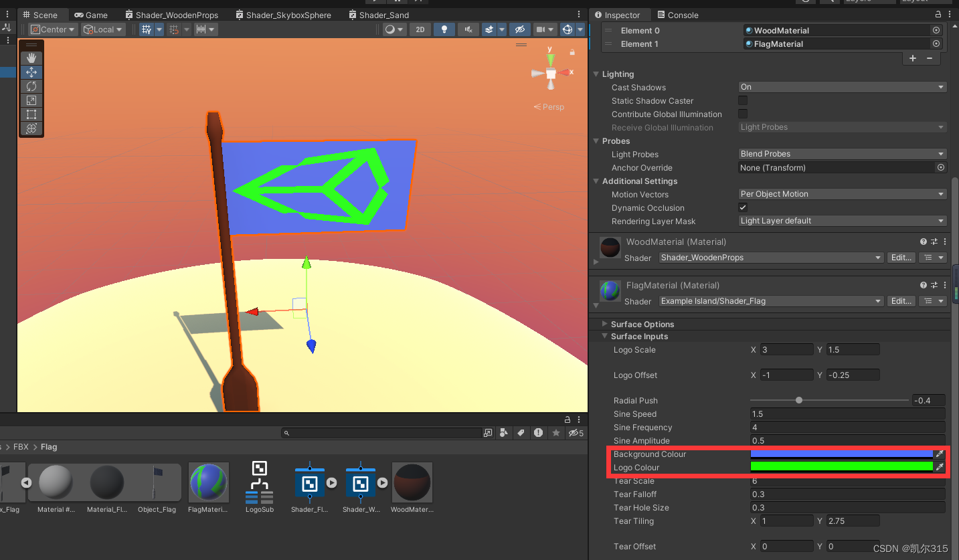Viewport: 959px width, 560px height.
Task: Open Cast Shadows dropdown
Action: 842,87
